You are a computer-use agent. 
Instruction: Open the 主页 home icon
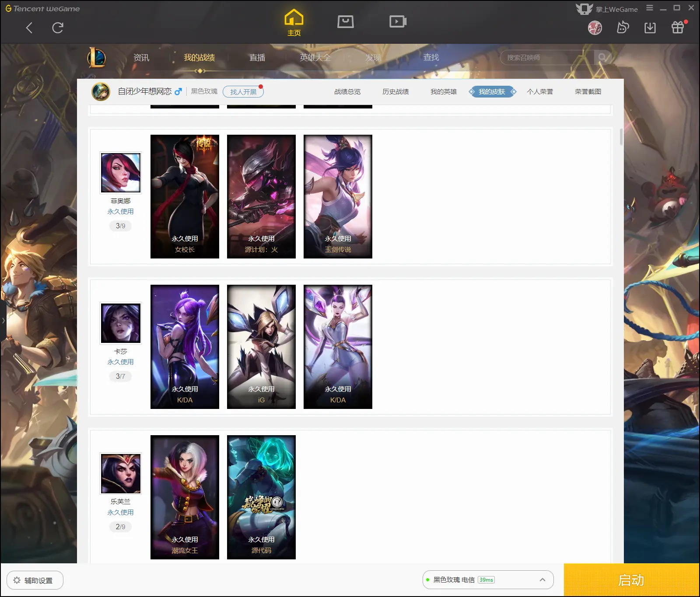(294, 23)
